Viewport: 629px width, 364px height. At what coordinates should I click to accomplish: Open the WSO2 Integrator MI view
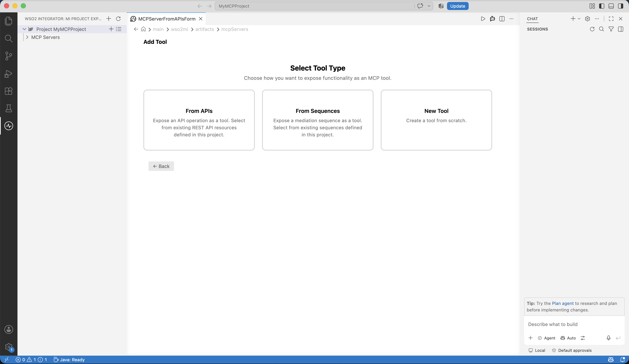click(9, 126)
